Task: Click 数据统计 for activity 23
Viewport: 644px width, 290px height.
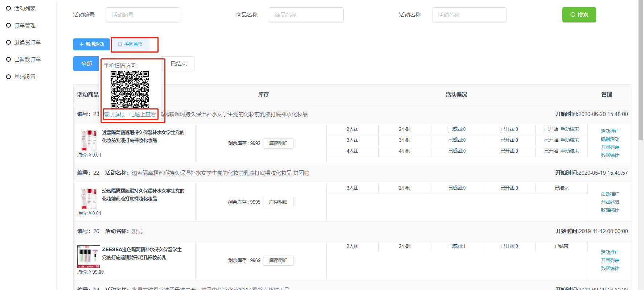Action: 610,155
